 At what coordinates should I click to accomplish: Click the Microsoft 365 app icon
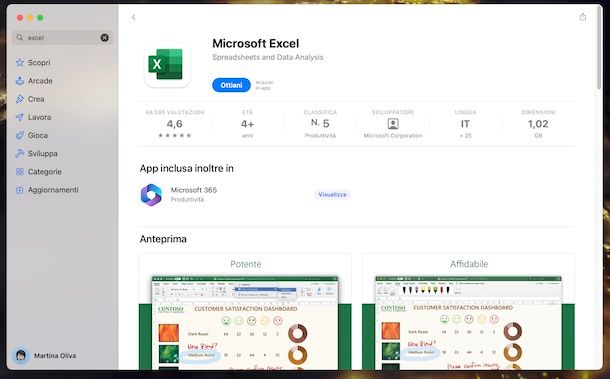click(x=151, y=195)
